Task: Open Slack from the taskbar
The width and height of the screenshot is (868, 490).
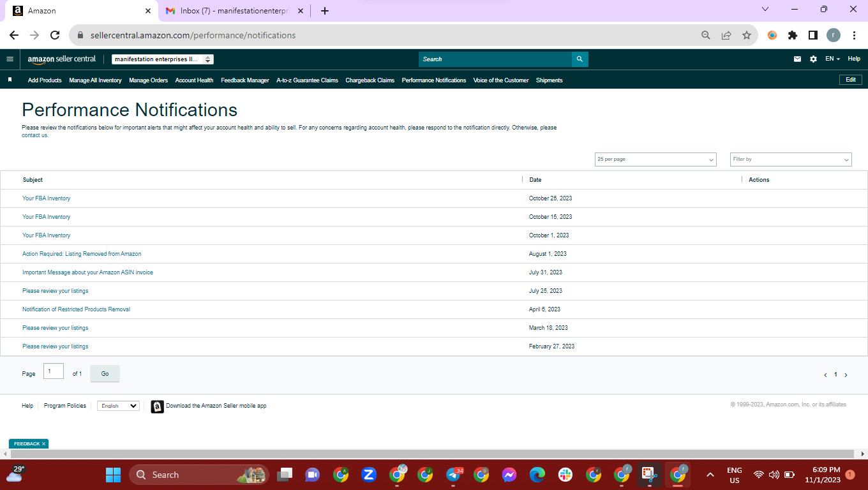Action: point(565,475)
